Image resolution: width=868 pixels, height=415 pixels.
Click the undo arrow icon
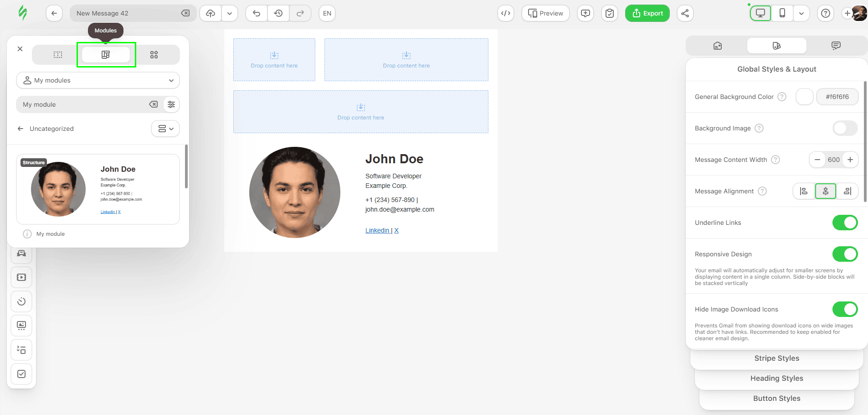click(257, 13)
